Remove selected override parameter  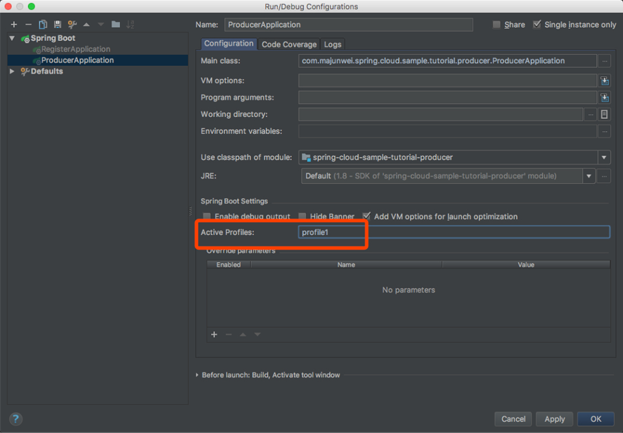tap(228, 334)
